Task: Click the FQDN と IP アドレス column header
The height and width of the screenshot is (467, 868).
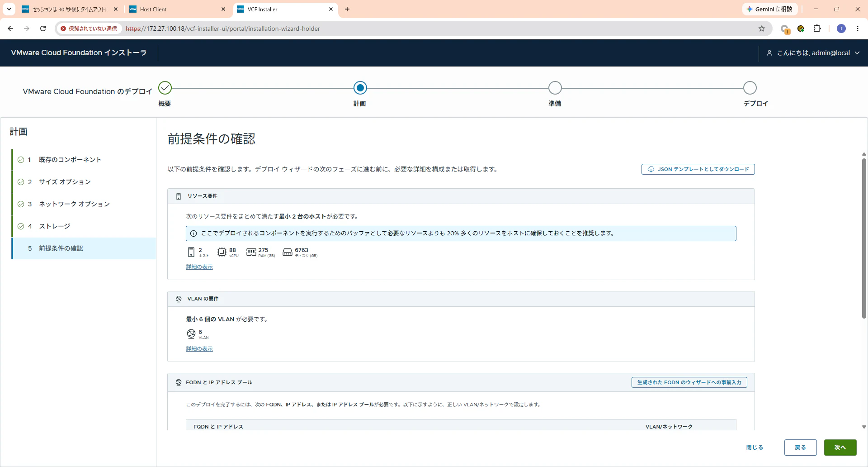Action: (x=218, y=427)
